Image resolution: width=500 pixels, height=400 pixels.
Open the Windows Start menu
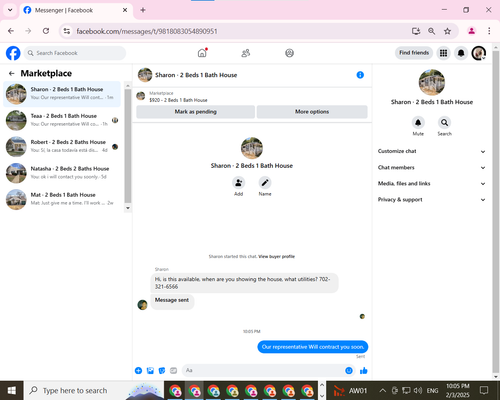12,390
